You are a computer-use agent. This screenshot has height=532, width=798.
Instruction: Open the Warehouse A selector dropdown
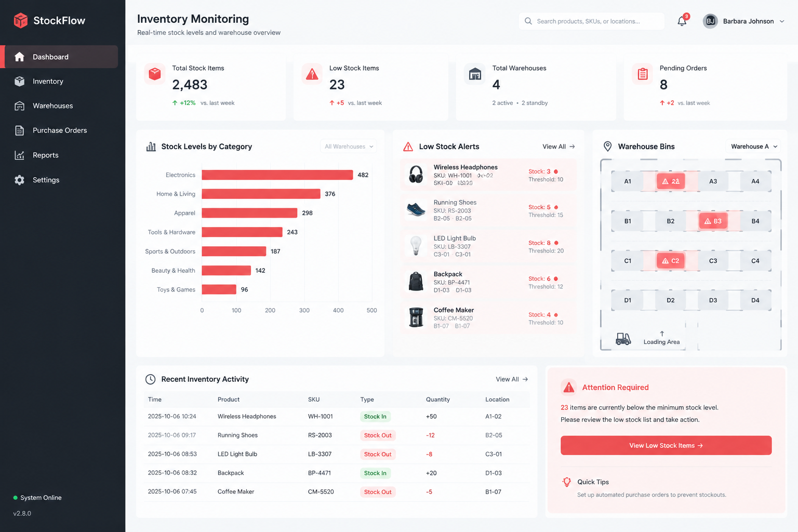point(753,147)
